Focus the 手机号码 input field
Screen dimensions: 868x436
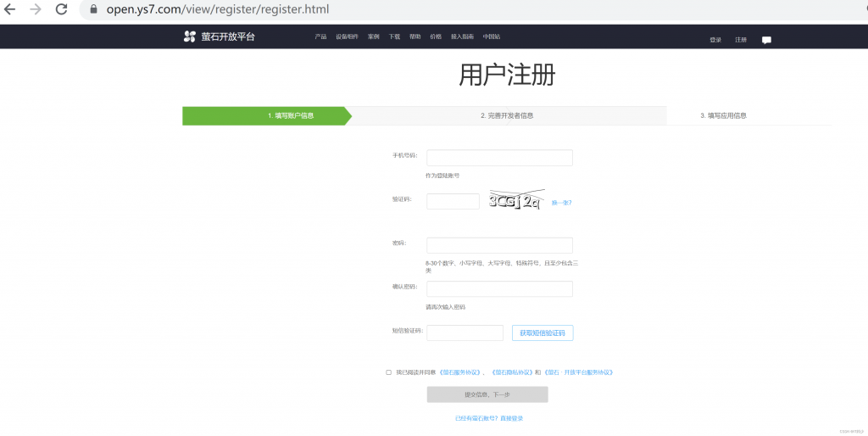(499, 157)
